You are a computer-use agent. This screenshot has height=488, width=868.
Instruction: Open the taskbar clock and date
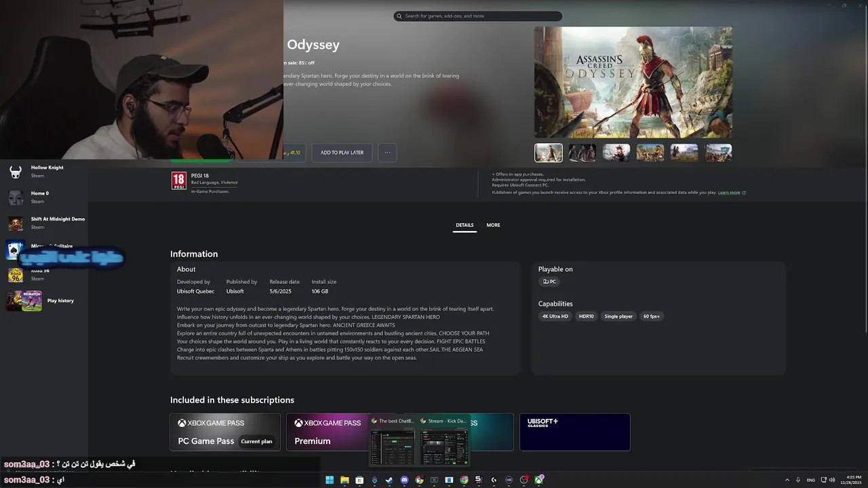(x=851, y=480)
